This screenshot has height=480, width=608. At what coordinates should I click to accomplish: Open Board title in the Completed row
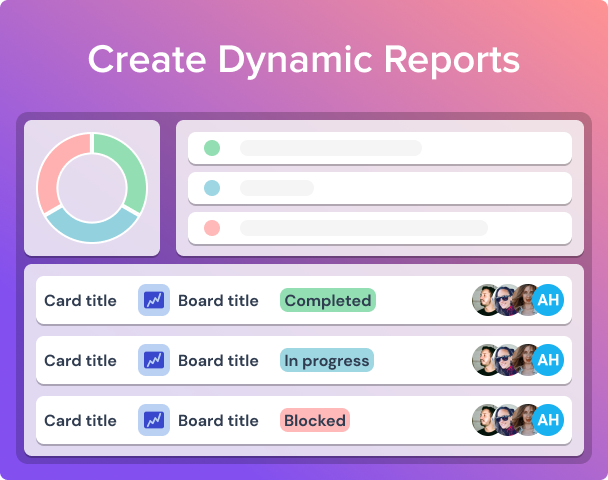pos(218,300)
